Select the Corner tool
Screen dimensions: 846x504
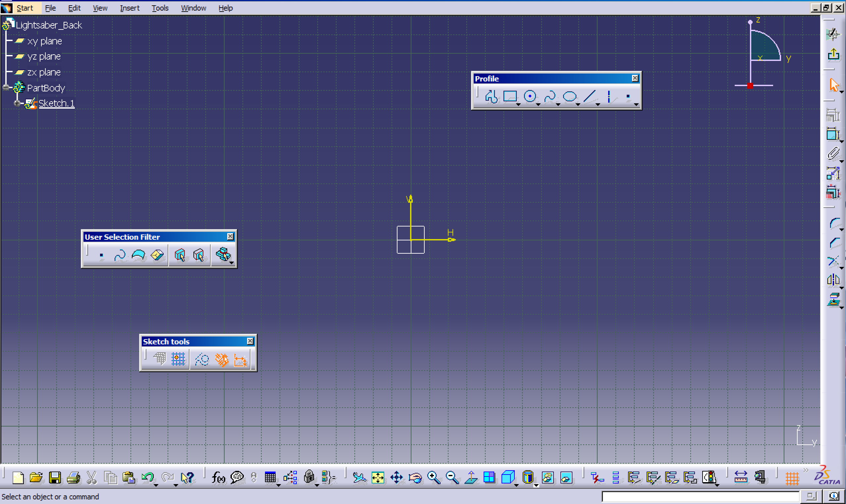point(835,224)
